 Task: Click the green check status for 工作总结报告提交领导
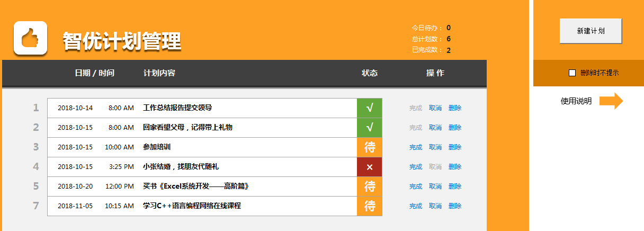coord(370,108)
